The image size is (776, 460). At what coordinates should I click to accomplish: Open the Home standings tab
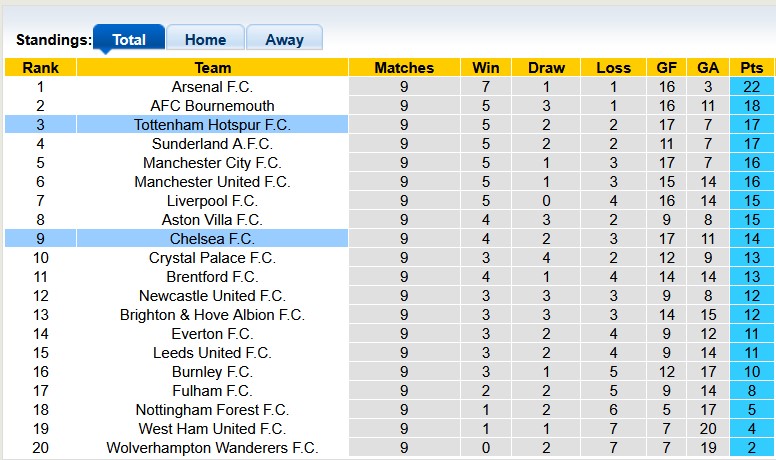tap(205, 40)
